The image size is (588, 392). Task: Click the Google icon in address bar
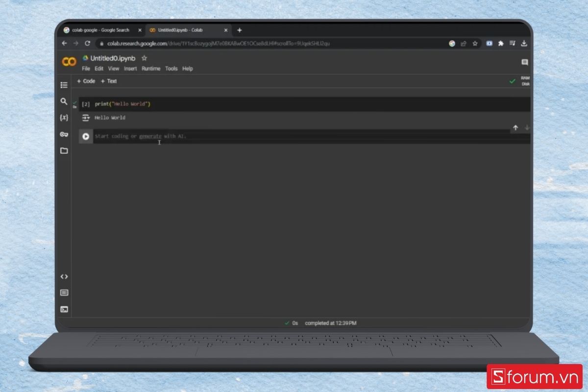(x=452, y=43)
